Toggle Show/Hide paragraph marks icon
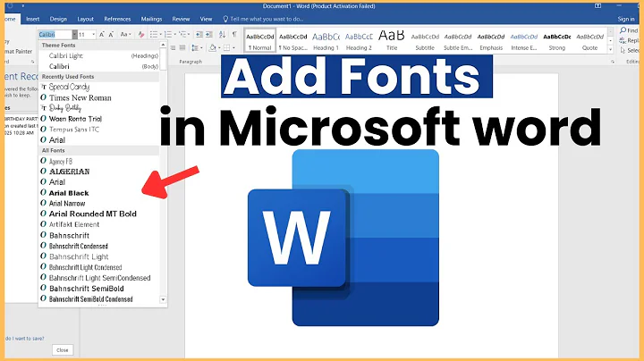 (234, 35)
